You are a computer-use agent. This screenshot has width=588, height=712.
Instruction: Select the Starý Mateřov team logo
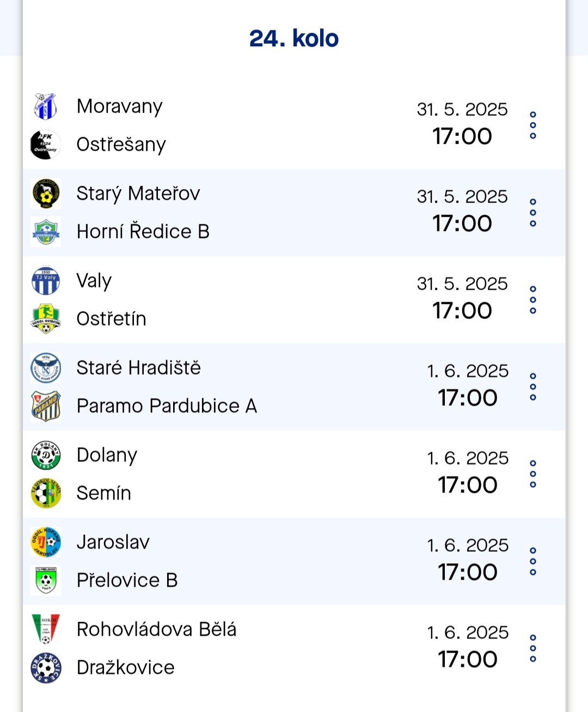tap(46, 193)
